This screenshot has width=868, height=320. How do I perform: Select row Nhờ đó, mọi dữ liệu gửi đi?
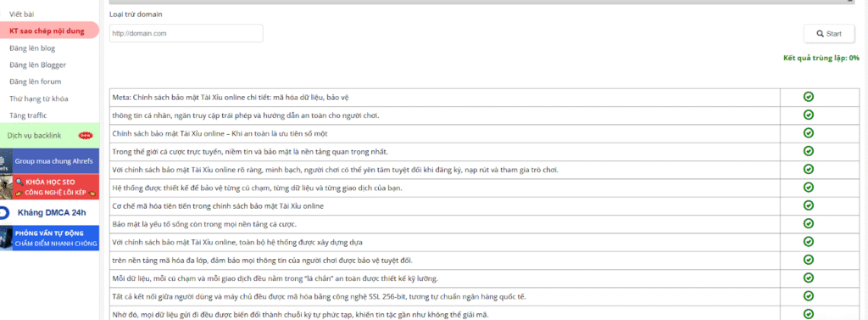(444, 313)
